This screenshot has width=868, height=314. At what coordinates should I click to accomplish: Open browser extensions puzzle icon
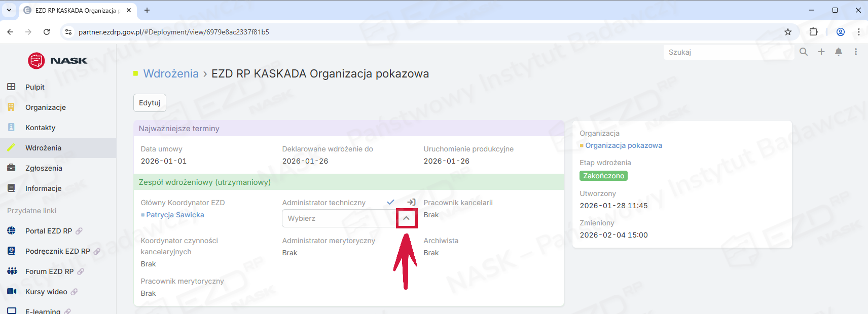coord(813,32)
